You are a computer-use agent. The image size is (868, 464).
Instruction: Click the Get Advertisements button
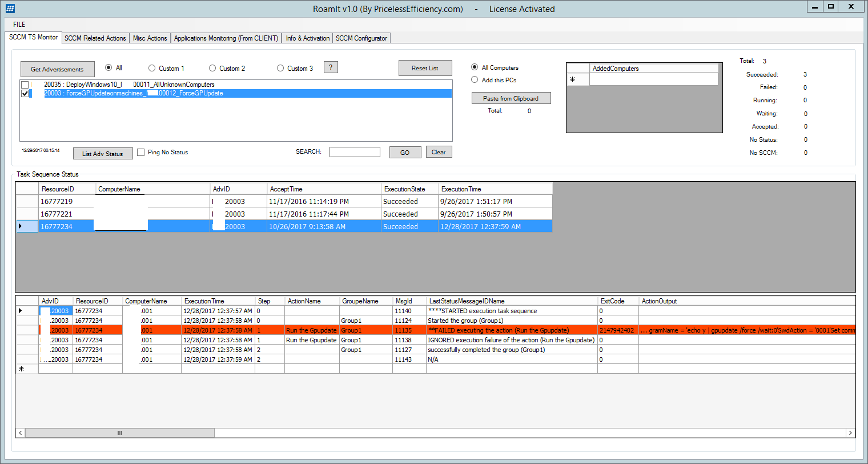click(57, 69)
